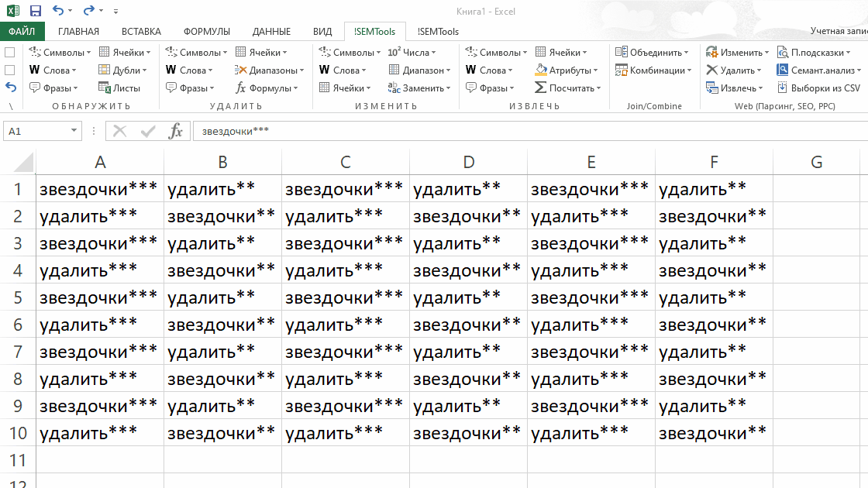Image resolution: width=868 pixels, height=488 pixels.
Task: Open Слова dropdown in Изменить group
Action: coord(342,70)
